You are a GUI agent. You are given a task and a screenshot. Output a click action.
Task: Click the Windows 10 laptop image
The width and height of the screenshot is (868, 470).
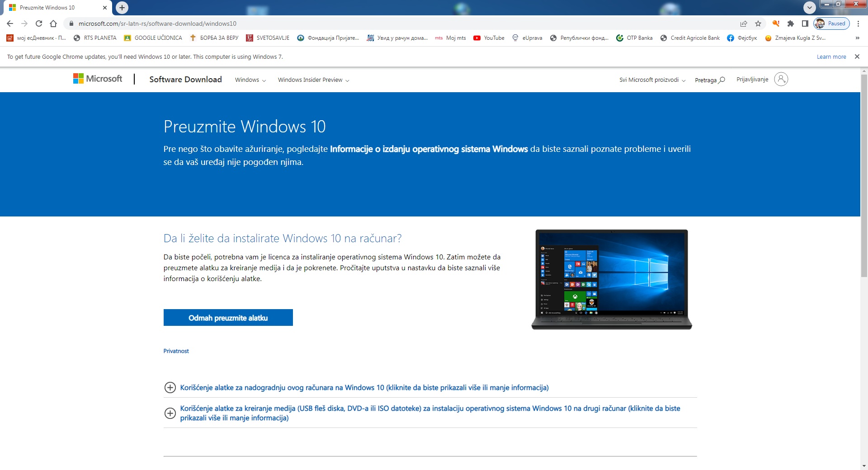pos(612,279)
